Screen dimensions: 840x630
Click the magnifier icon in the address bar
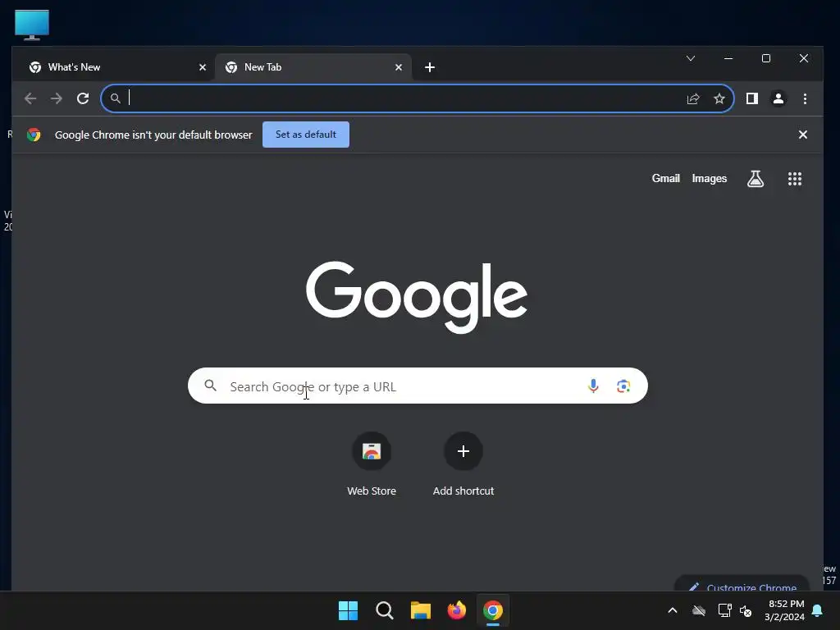(x=115, y=98)
